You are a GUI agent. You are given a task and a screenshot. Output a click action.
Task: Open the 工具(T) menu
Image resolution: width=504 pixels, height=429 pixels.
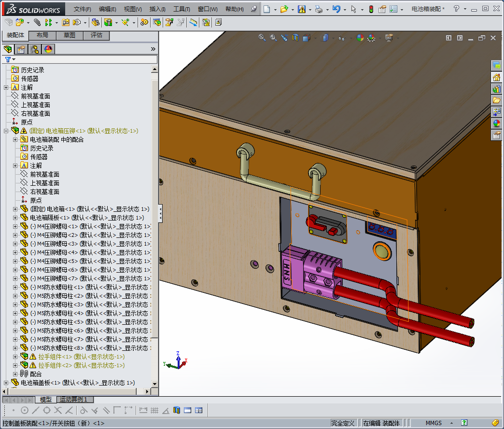182,9
